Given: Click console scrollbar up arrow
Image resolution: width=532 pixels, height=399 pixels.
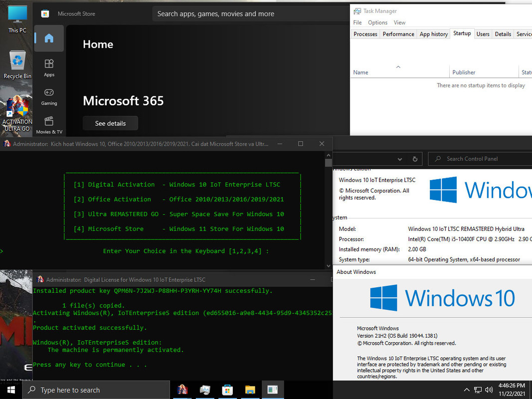Looking at the screenshot, I should [x=328, y=155].
